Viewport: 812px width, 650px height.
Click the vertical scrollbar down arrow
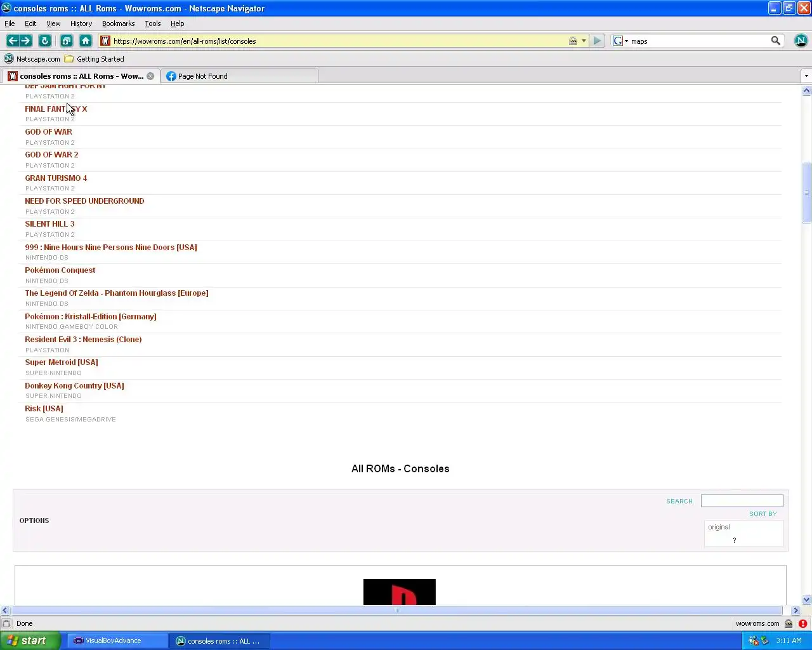tap(807, 600)
